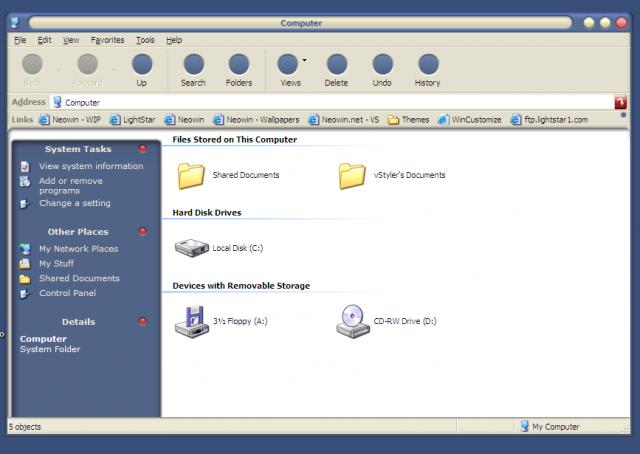The width and height of the screenshot is (640, 454).
Task: Click the Links toolbar label
Action: [22, 120]
